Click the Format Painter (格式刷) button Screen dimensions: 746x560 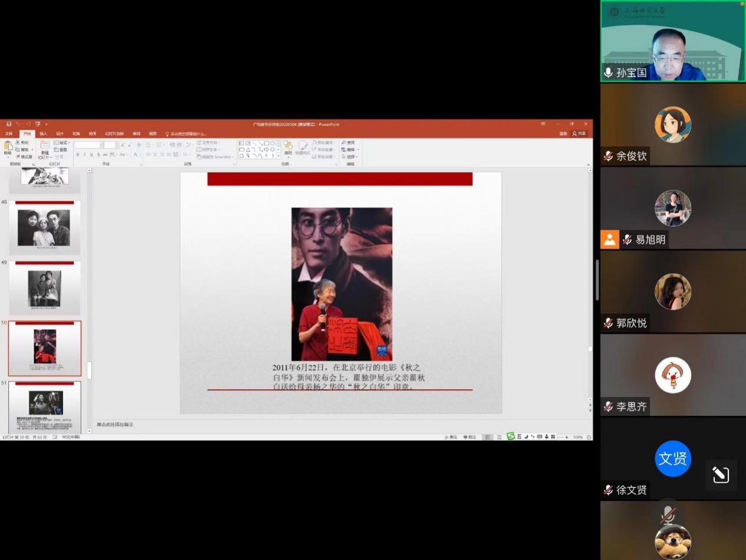25,157
